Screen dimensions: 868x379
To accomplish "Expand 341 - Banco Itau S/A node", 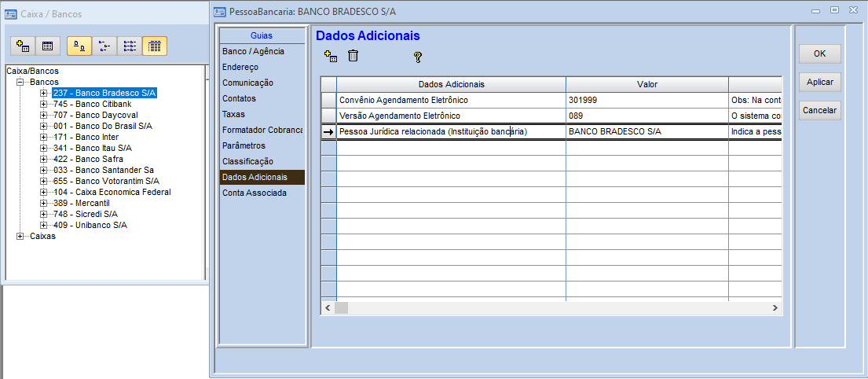I will [x=44, y=148].
